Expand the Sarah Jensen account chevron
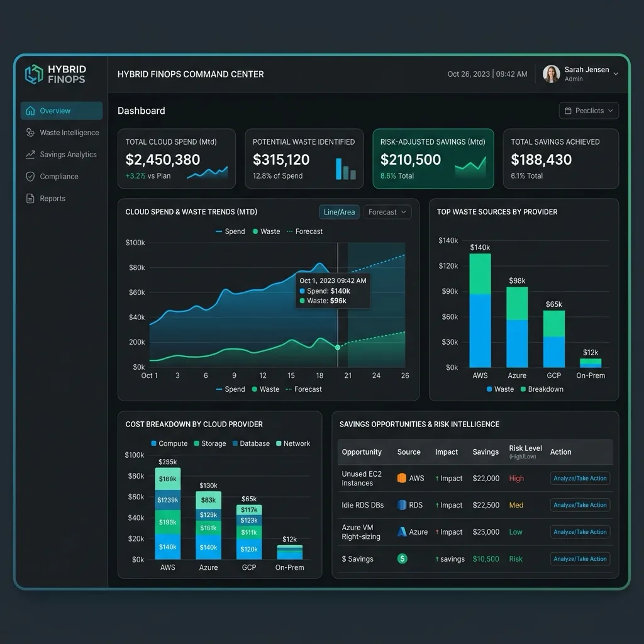This screenshot has width=644, height=644. coord(616,74)
